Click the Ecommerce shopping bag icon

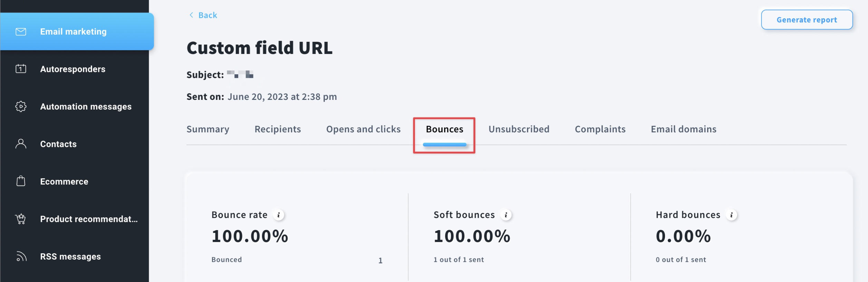tap(21, 181)
